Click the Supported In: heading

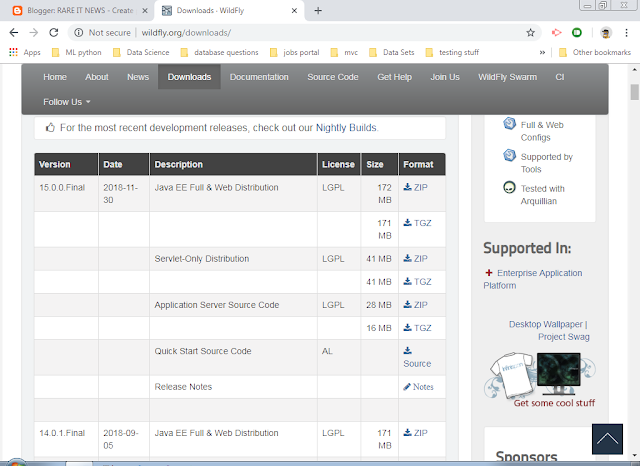pos(527,248)
